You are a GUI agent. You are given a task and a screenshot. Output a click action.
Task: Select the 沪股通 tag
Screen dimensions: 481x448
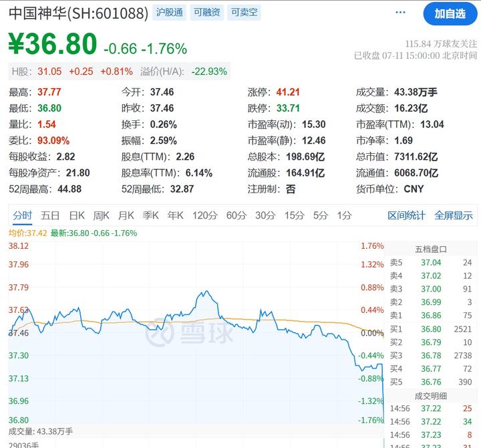click(169, 13)
